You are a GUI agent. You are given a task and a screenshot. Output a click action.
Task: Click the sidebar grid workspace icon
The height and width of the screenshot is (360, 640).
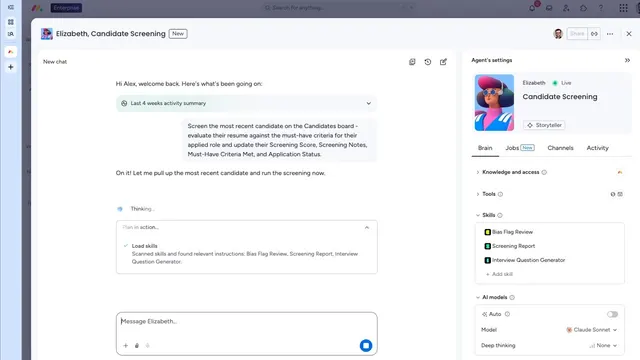click(11, 22)
